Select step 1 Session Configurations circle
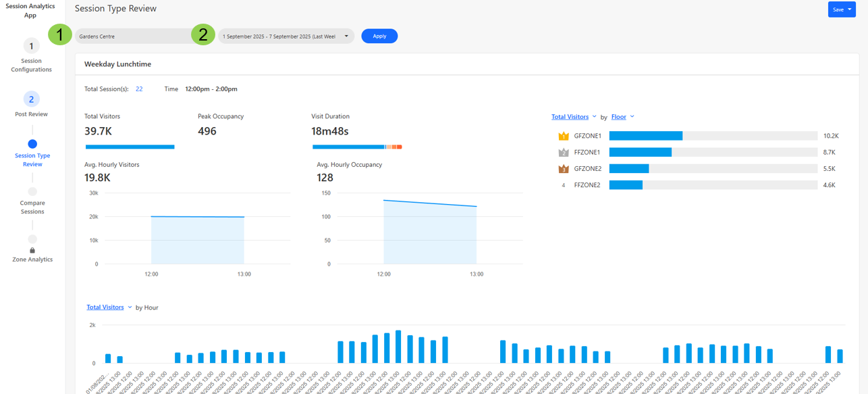The height and width of the screenshot is (394, 868). [31, 46]
